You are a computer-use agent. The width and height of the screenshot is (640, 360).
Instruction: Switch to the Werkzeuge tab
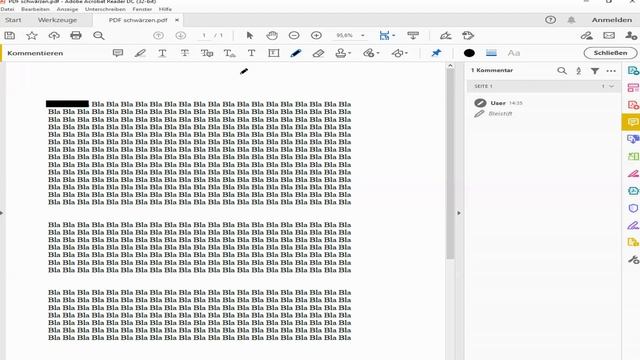point(57,20)
